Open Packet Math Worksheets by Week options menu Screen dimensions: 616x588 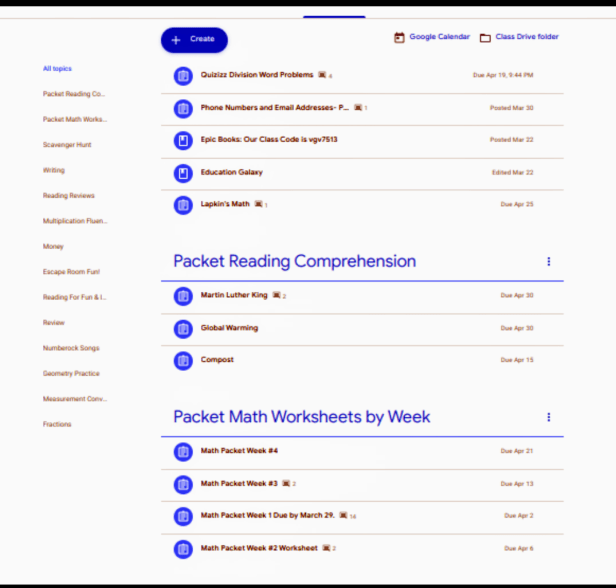click(x=549, y=417)
